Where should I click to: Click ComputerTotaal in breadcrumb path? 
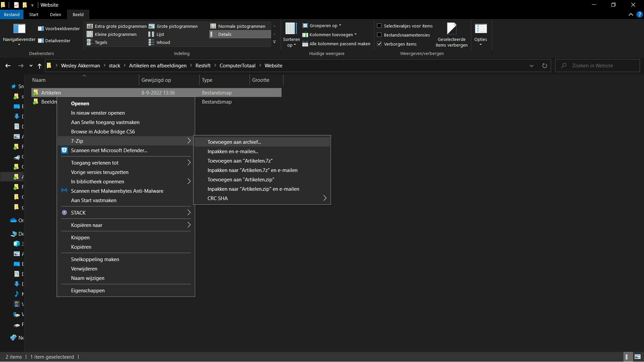237,66
